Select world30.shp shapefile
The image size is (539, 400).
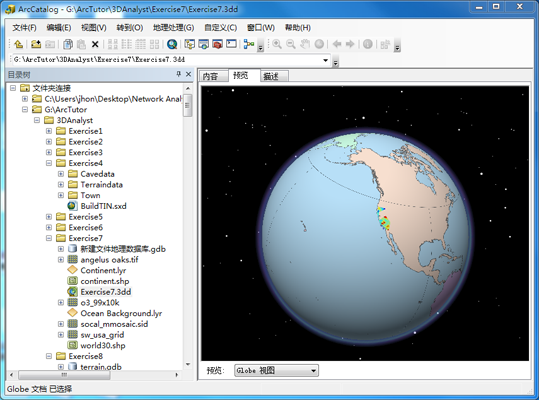point(103,345)
